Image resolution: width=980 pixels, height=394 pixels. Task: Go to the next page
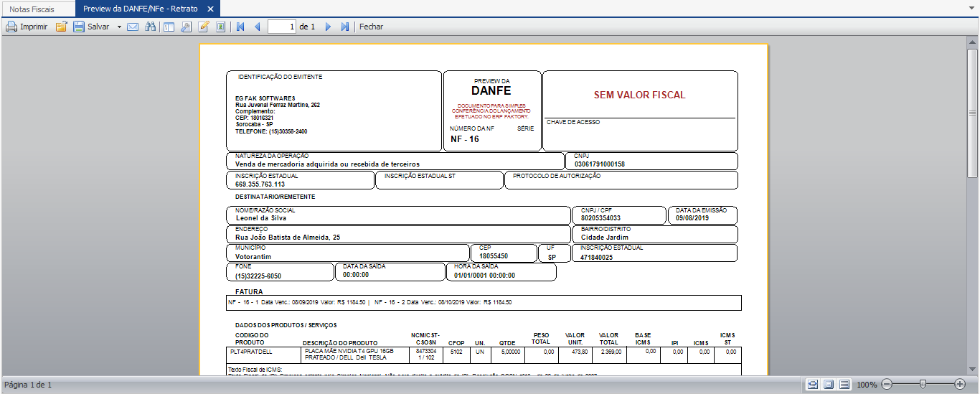coord(328,27)
